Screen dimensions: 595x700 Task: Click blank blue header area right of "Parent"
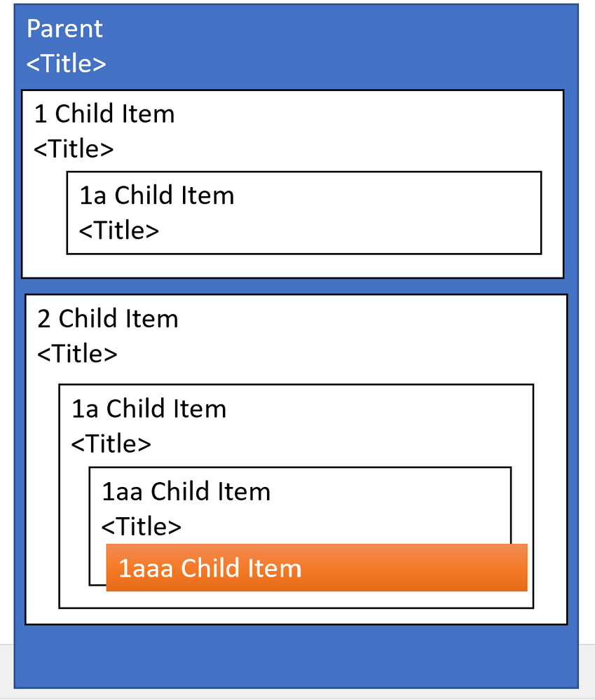point(339,45)
